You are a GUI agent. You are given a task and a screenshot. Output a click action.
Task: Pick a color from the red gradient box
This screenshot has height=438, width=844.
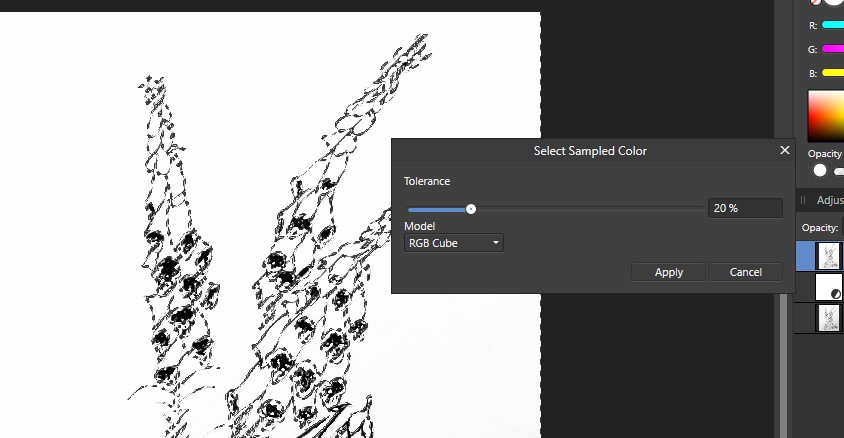coord(826,116)
